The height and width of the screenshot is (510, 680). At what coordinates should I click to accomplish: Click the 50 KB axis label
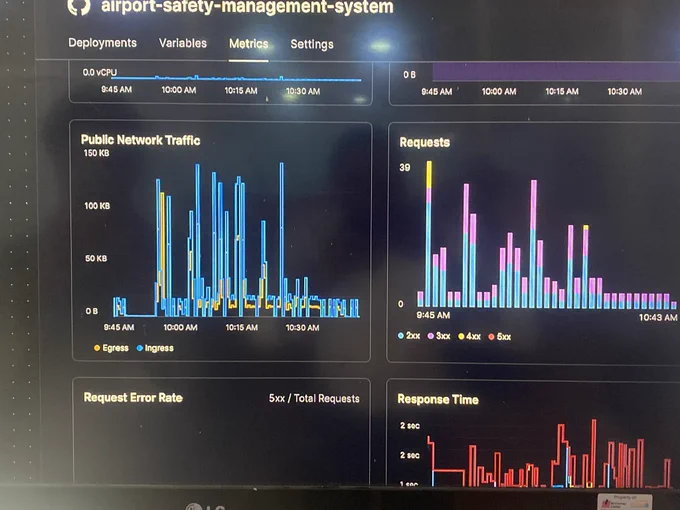[x=96, y=258]
